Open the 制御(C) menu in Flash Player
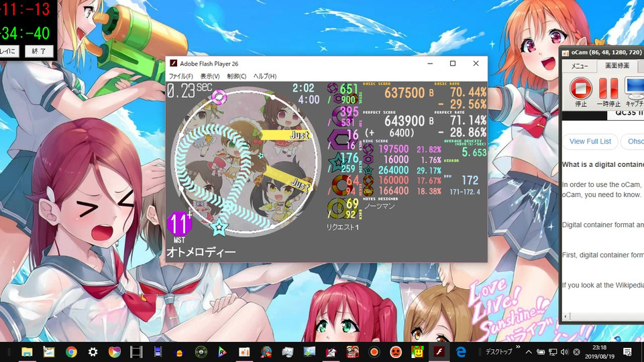Image resolution: width=644 pixels, height=362 pixels. 237,76
